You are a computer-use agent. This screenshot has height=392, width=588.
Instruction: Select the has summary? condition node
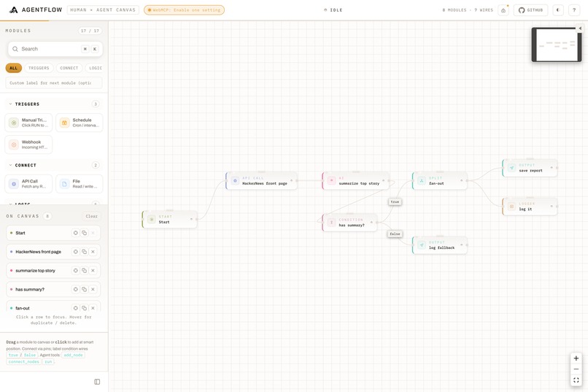(349, 223)
